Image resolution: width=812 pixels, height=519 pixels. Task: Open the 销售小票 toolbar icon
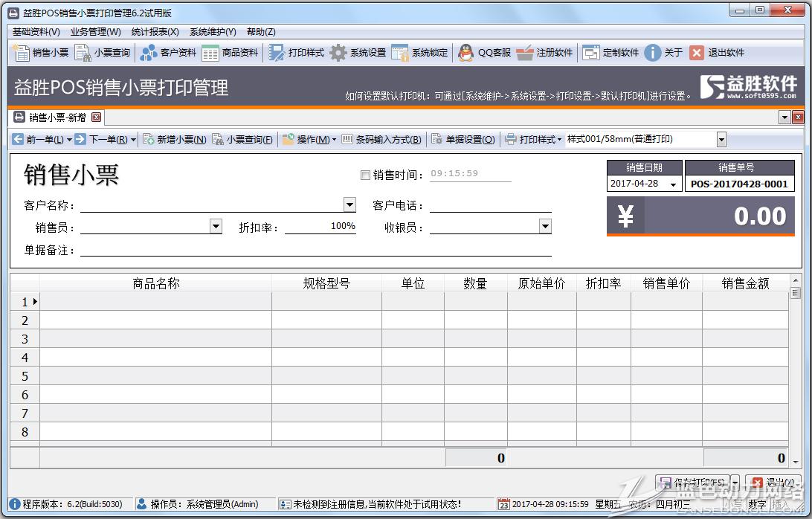22,53
